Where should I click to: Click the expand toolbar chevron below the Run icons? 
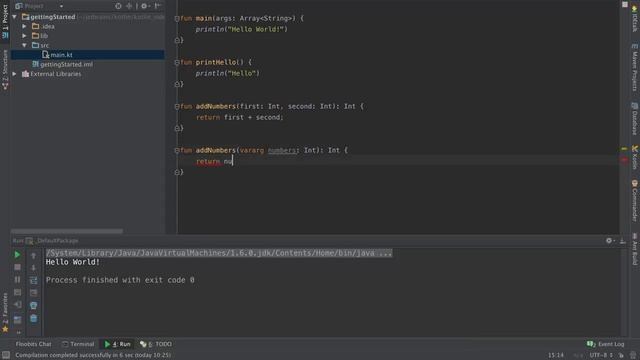18,332
